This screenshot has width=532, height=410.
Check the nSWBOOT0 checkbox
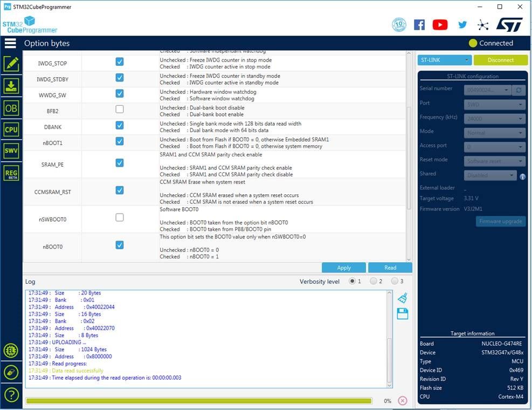pos(120,217)
